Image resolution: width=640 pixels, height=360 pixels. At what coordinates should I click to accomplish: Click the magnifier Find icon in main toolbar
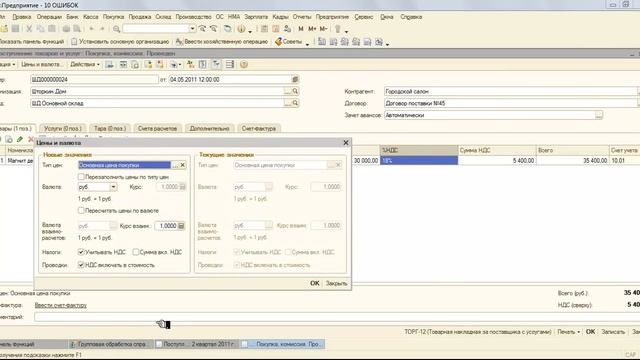[116, 29]
